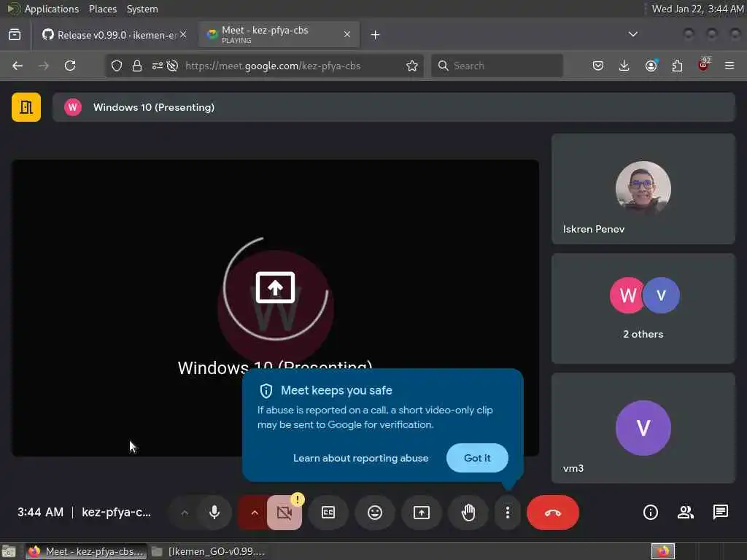
Task: Open Firefox account icon
Action: point(651,66)
